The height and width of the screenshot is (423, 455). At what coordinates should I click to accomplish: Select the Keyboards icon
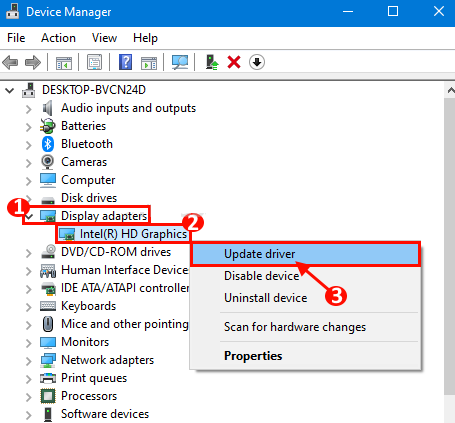(48, 306)
